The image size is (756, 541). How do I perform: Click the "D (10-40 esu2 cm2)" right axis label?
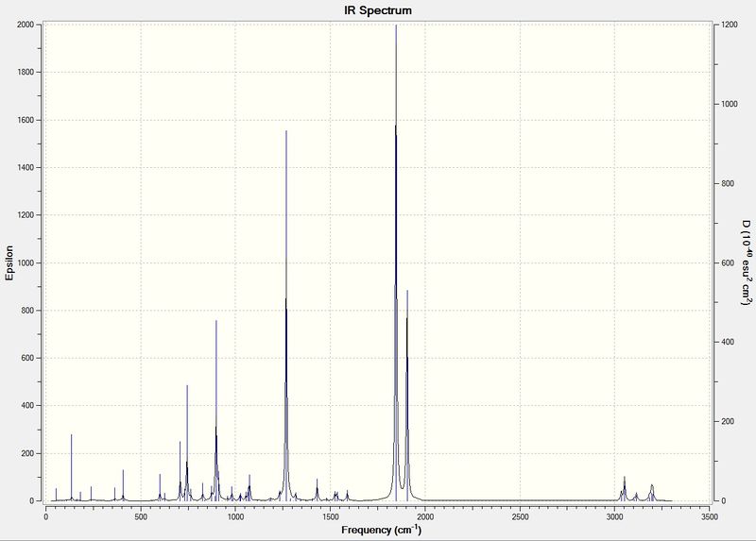(746, 263)
